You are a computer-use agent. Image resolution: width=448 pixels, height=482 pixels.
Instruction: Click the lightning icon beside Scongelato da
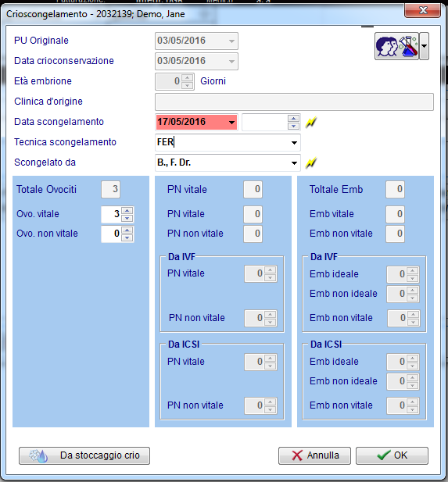pos(310,162)
